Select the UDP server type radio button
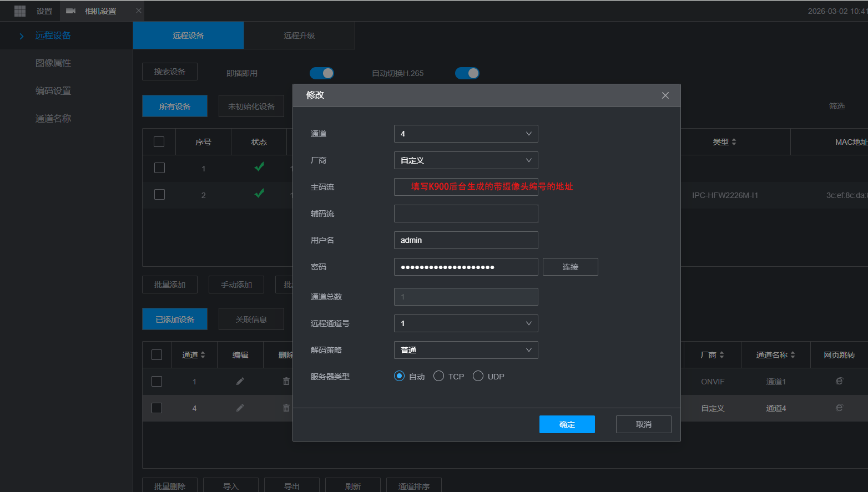 [478, 376]
